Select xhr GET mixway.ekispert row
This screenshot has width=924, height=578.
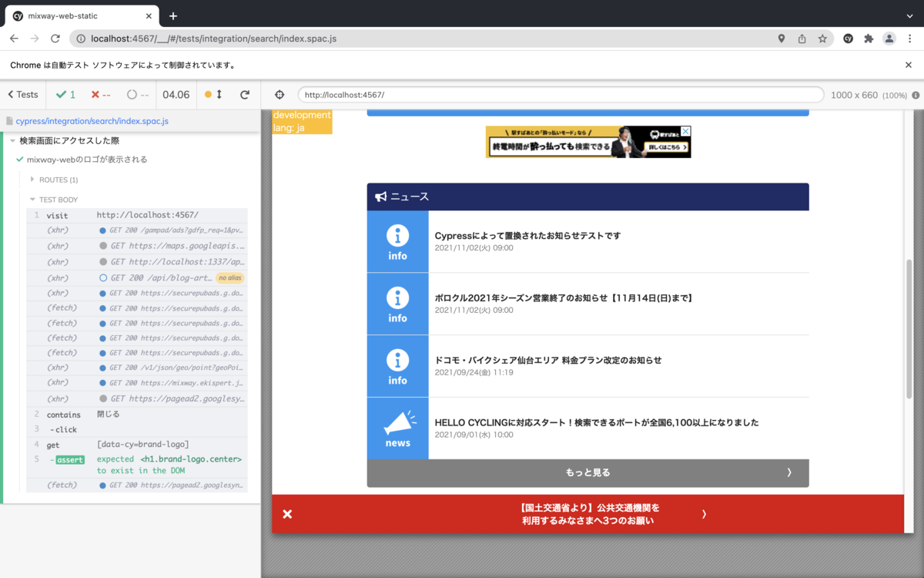point(137,383)
